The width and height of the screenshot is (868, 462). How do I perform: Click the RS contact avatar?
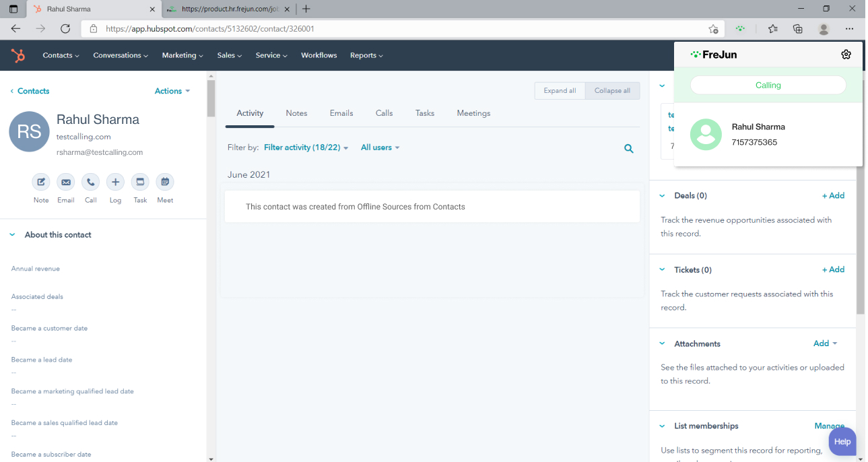pos(29,131)
